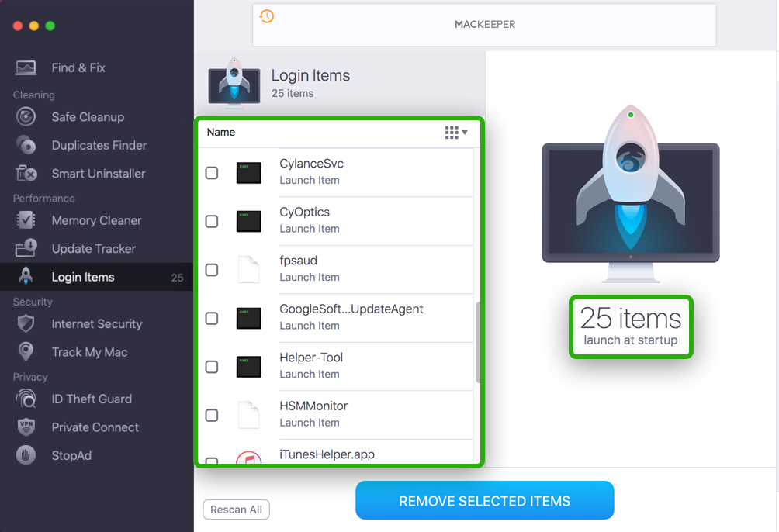Click the Internet Security shield icon
The height and width of the screenshot is (532, 779).
pos(26,324)
